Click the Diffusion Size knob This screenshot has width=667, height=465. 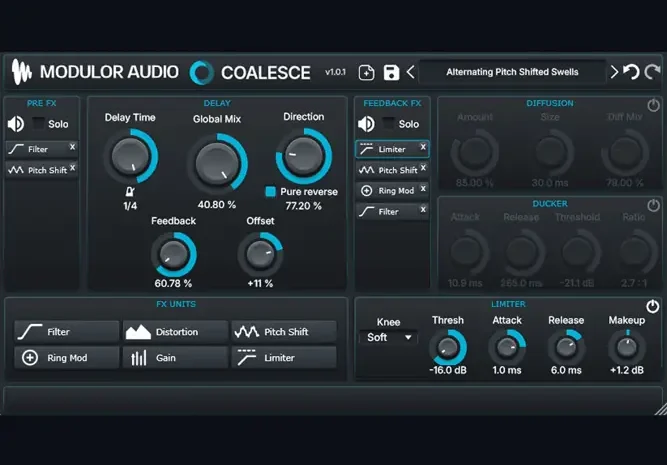pos(550,152)
